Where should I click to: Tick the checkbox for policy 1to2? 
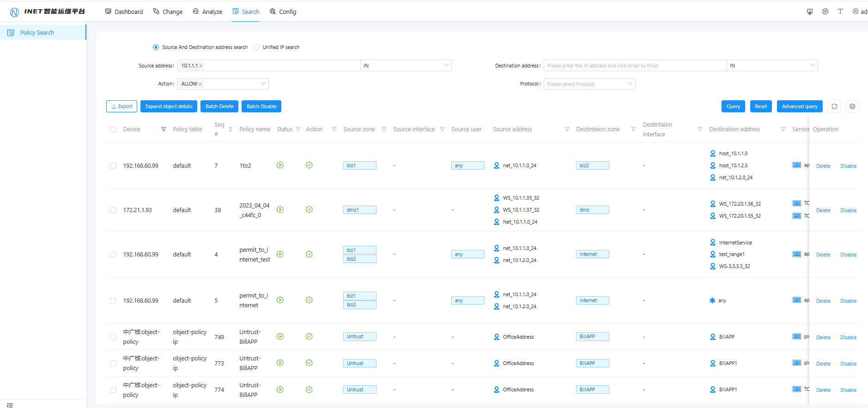(113, 165)
